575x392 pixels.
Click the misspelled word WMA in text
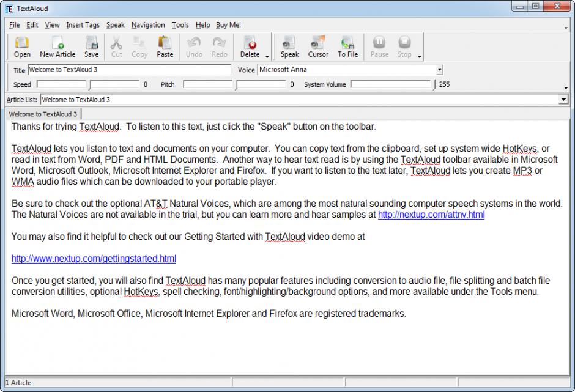[23, 182]
